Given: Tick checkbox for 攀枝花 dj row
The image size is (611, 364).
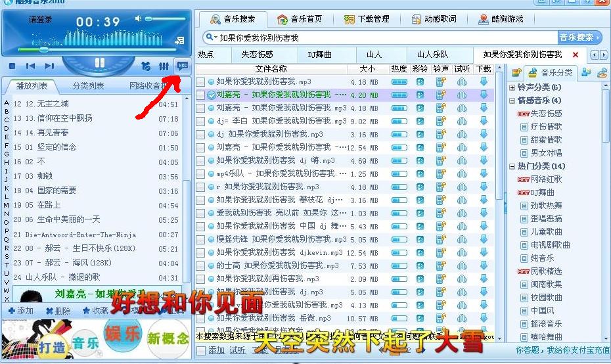Looking at the screenshot, I should click(x=200, y=200).
